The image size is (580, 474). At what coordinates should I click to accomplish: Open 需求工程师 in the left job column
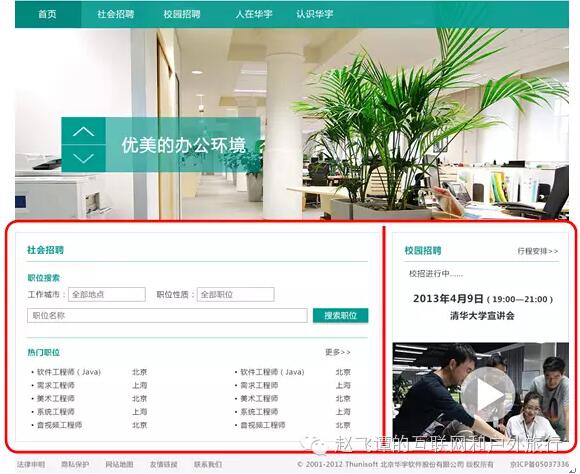click(56, 386)
